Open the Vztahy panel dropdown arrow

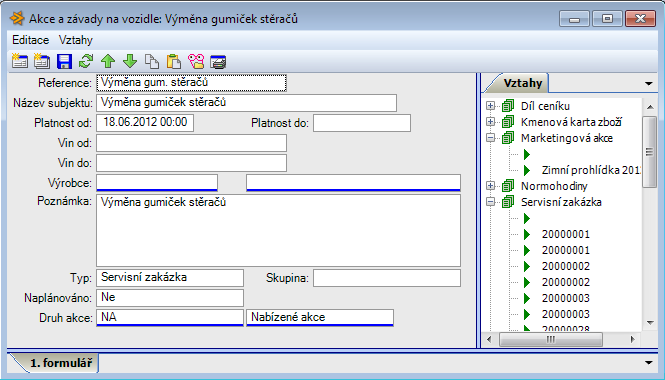tap(648, 84)
